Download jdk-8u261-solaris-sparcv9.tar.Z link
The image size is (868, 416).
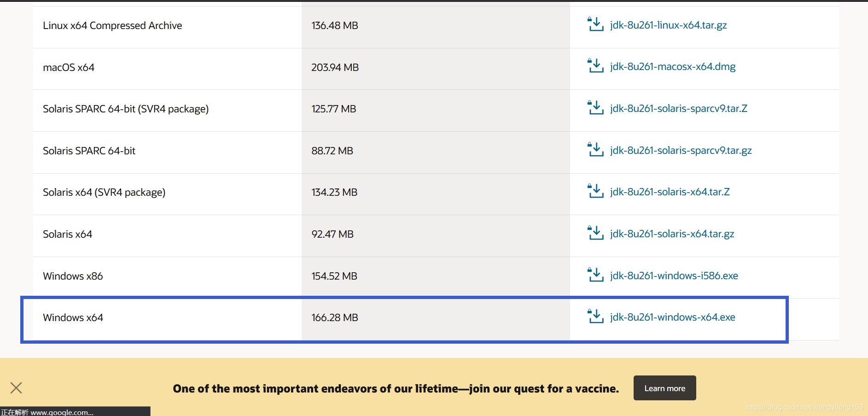(x=678, y=109)
